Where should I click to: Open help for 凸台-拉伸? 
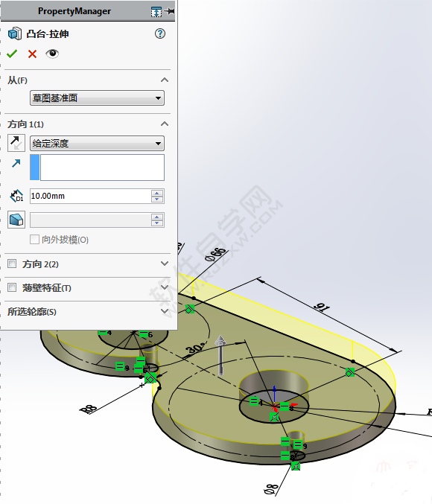[x=160, y=34]
